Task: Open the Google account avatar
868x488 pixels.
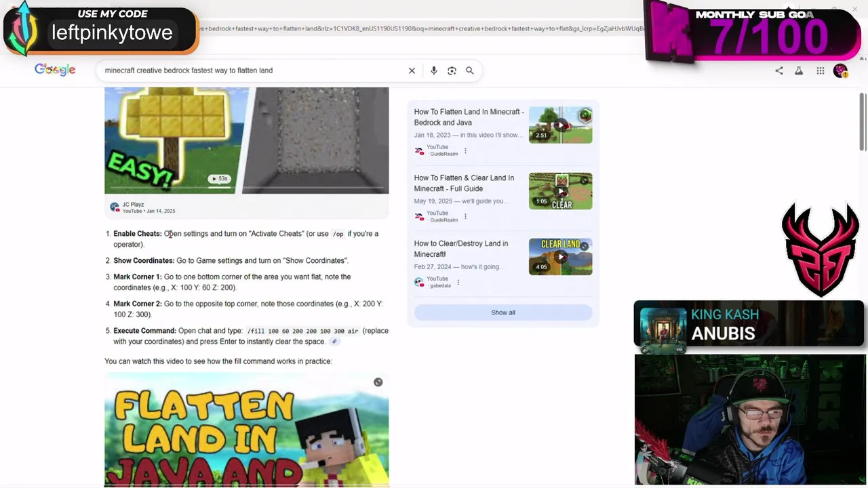Action: [840, 70]
